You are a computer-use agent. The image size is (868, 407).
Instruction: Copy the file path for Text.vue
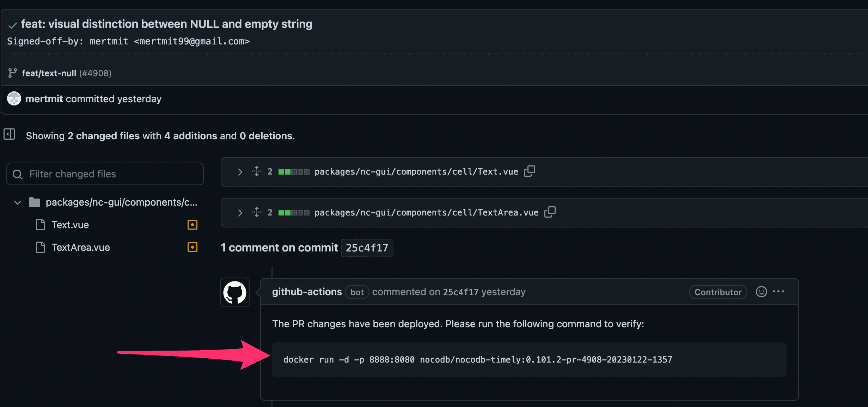click(530, 171)
